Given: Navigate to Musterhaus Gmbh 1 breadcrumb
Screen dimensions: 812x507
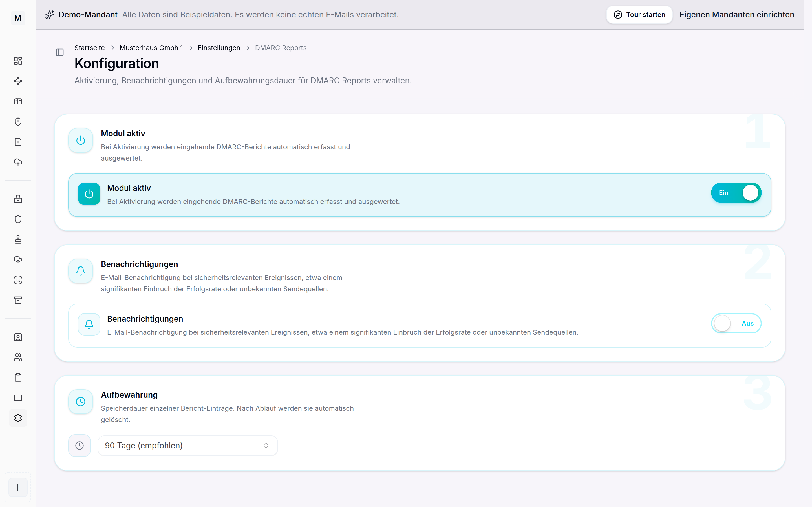Looking at the screenshot, I should coord(151,48).
